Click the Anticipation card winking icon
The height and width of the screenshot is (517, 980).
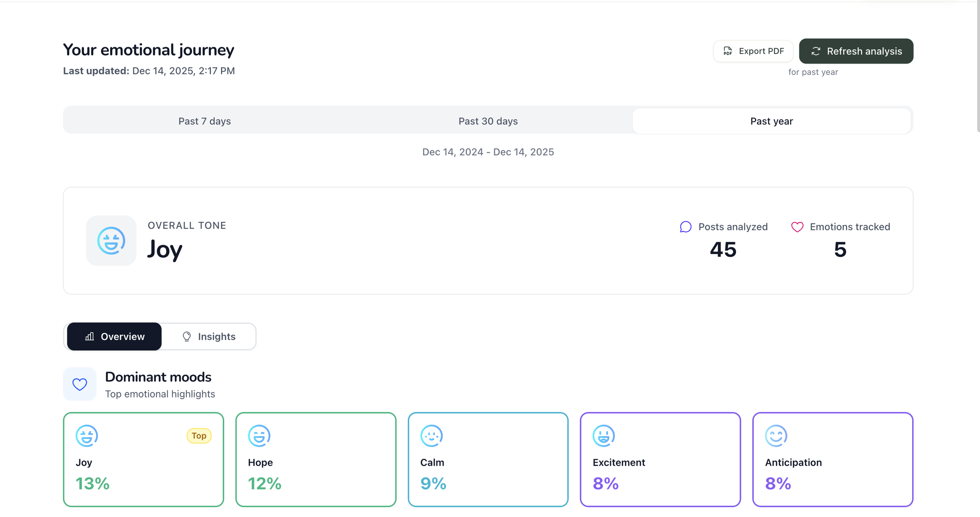click(776, 435)
